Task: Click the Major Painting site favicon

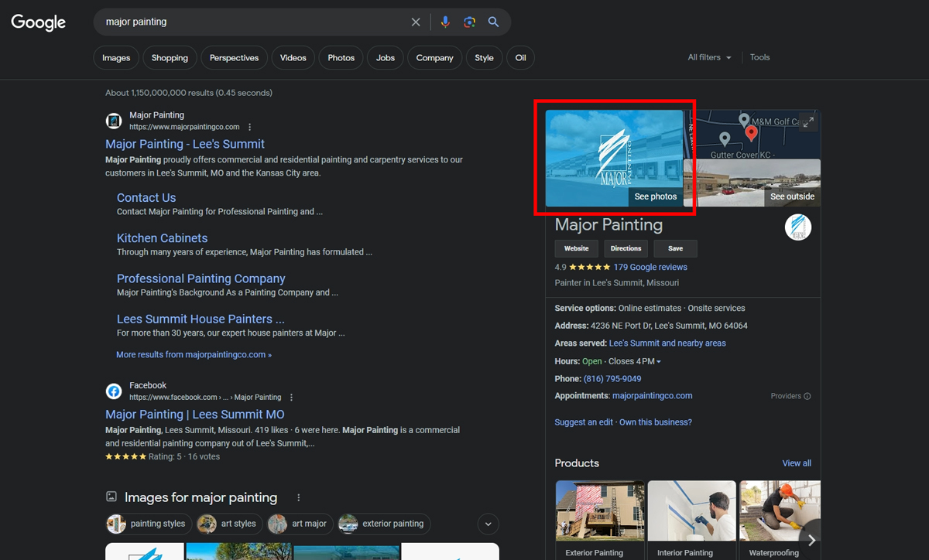Action: click(x=114, y=121)
